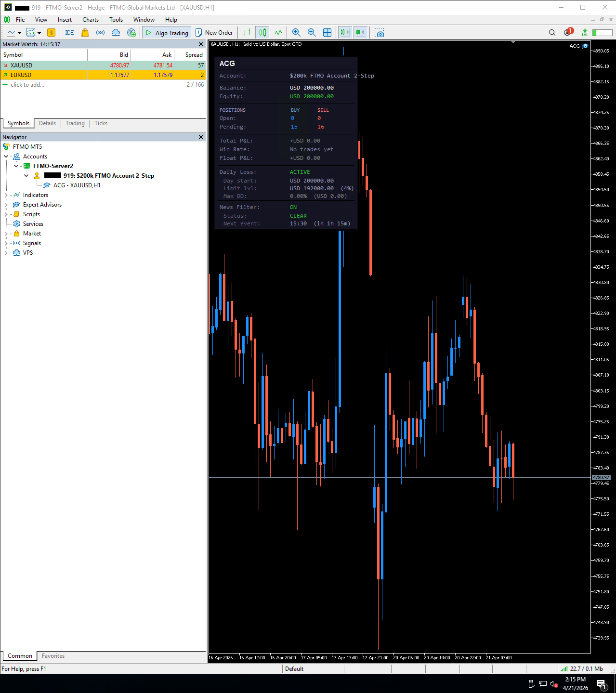
Task: Expand the Indicators tree node
Action: click(6, 195)
